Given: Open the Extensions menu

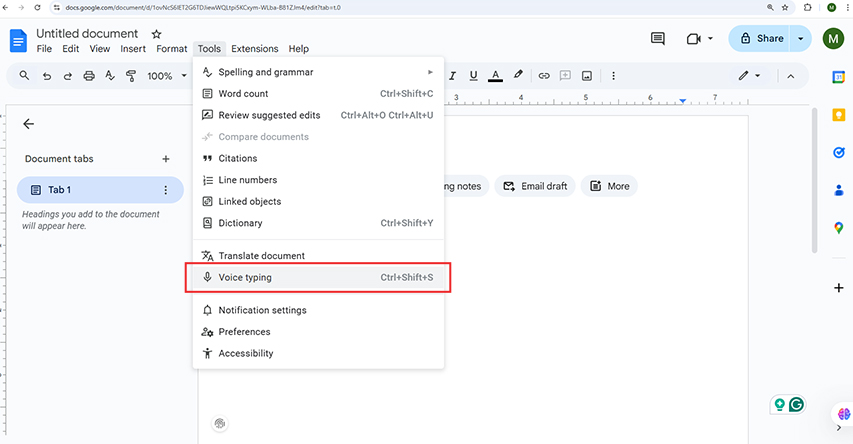Looking at the screenshot, I should click(x=255, y=49).
